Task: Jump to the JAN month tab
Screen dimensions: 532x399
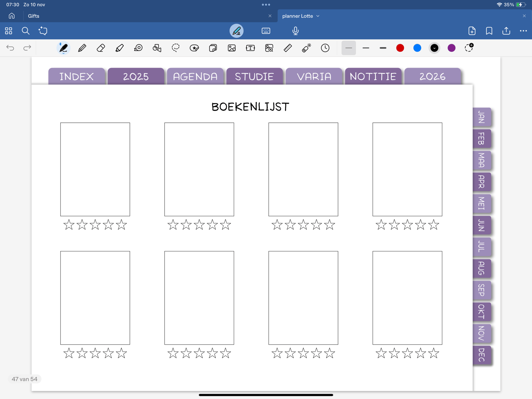Action: 482,117
